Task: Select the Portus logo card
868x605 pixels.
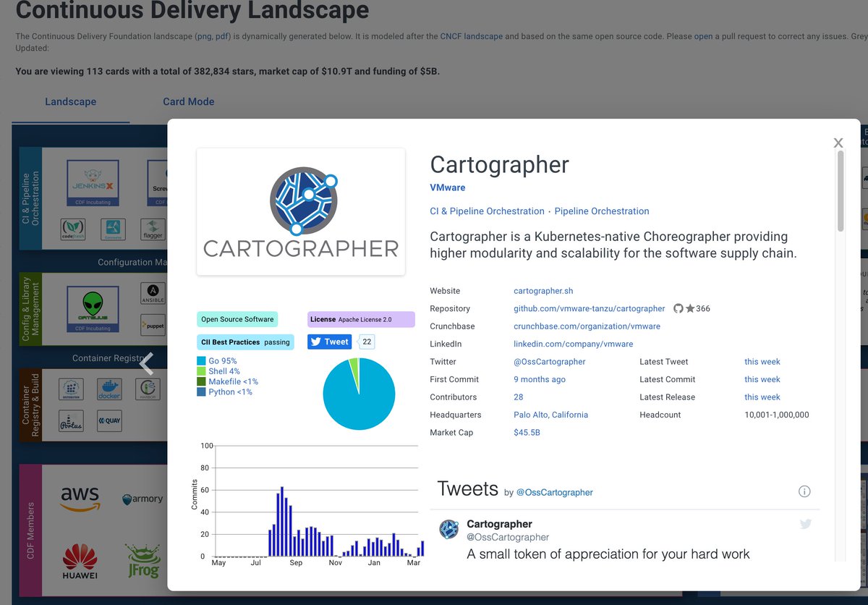Action: [71, 420]
